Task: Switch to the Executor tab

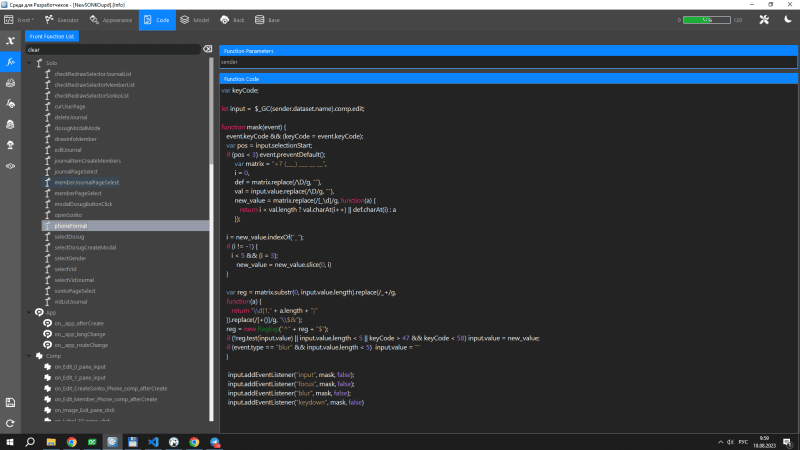Action: pyautogui.click(x=63, y=19)
